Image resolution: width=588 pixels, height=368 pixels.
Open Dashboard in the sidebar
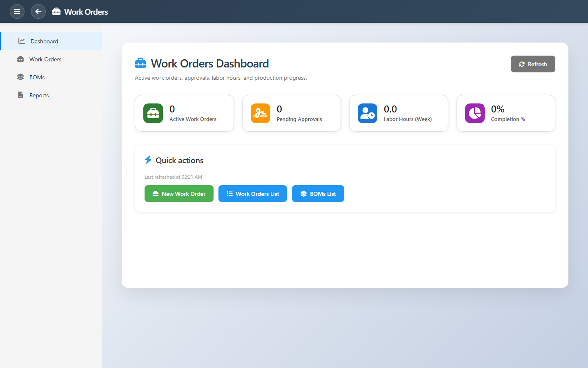(x=44, y=41)
